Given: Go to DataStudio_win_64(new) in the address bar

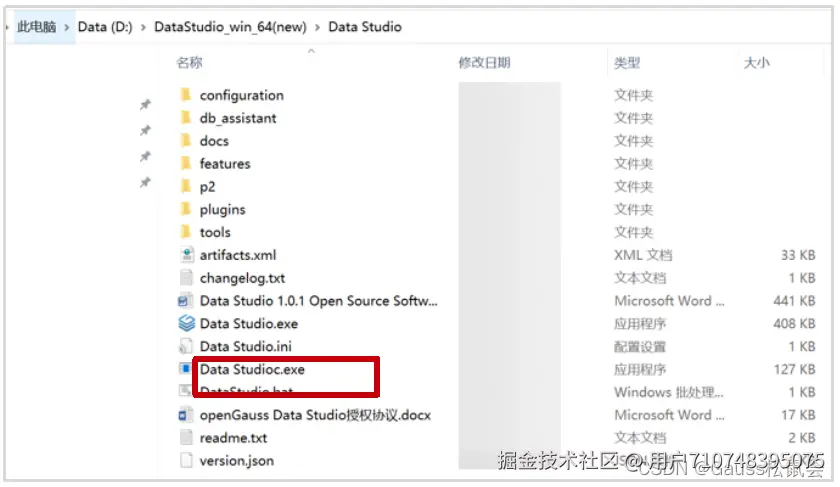Looking at the screenshot, I should click(230, 27).
